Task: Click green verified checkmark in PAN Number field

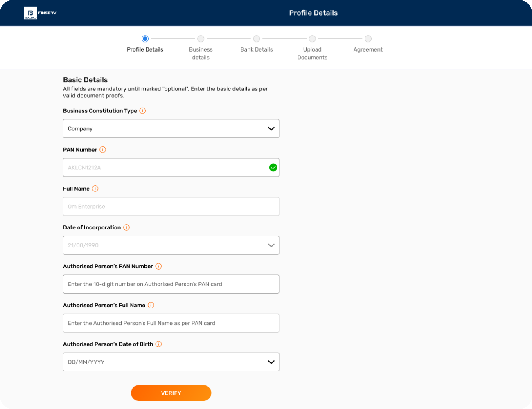Action: (x=273, y=167)
